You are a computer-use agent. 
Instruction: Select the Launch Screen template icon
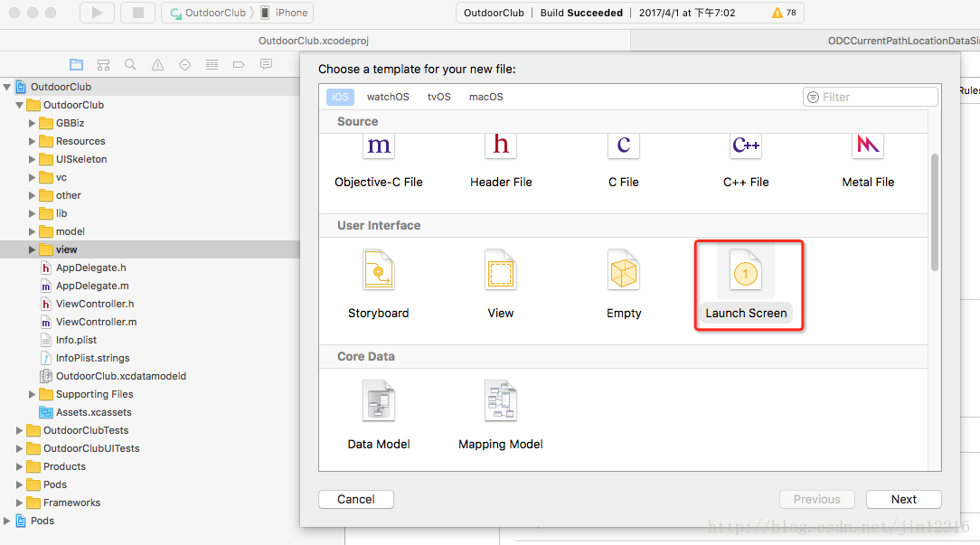[x=746, y=271]
